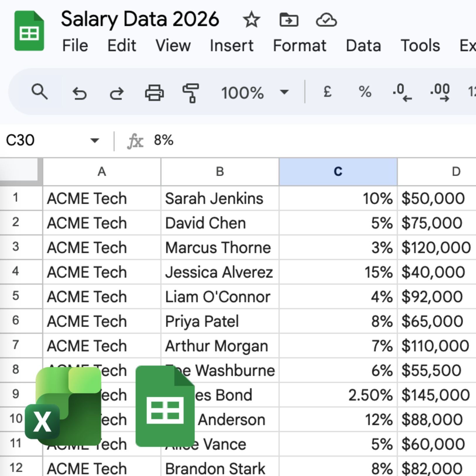
Task: Expand the C30 name box dropdown
Action: (94, 140)
